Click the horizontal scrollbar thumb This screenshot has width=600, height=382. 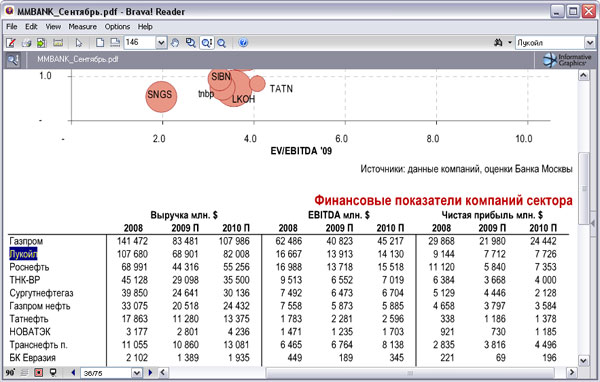[x=410, y=373]
